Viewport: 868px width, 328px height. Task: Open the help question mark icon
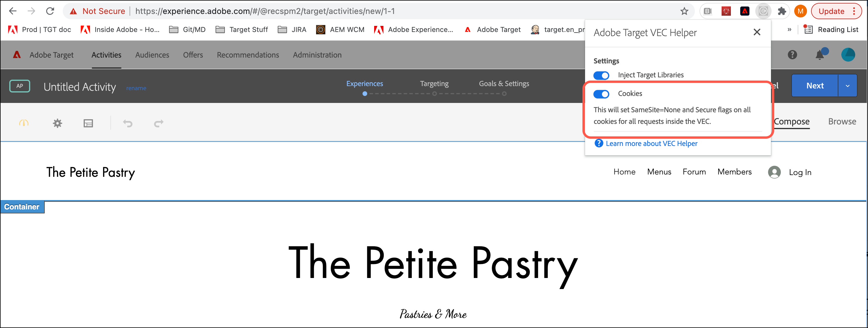pyautogui.click(x=792, y=55)
